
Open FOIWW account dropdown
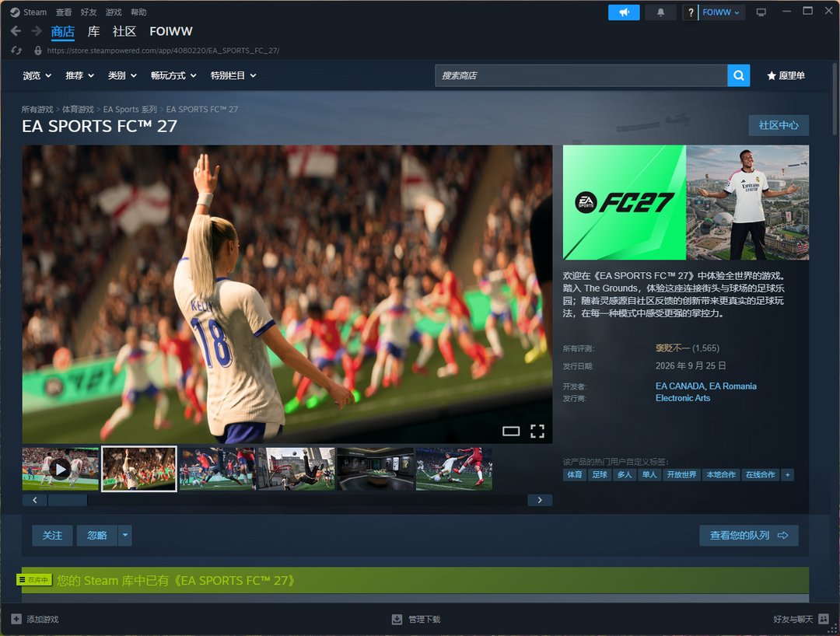[722, 12]
